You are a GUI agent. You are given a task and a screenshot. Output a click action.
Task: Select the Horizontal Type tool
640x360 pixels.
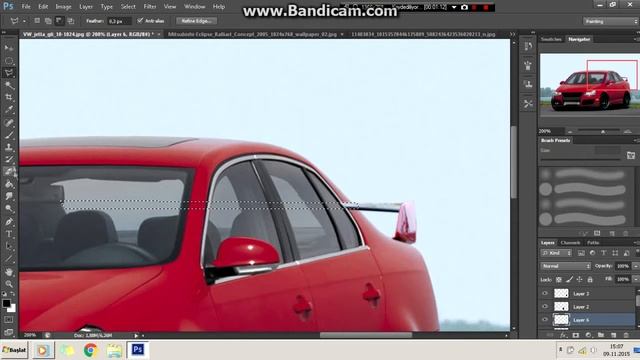point(9,234)
